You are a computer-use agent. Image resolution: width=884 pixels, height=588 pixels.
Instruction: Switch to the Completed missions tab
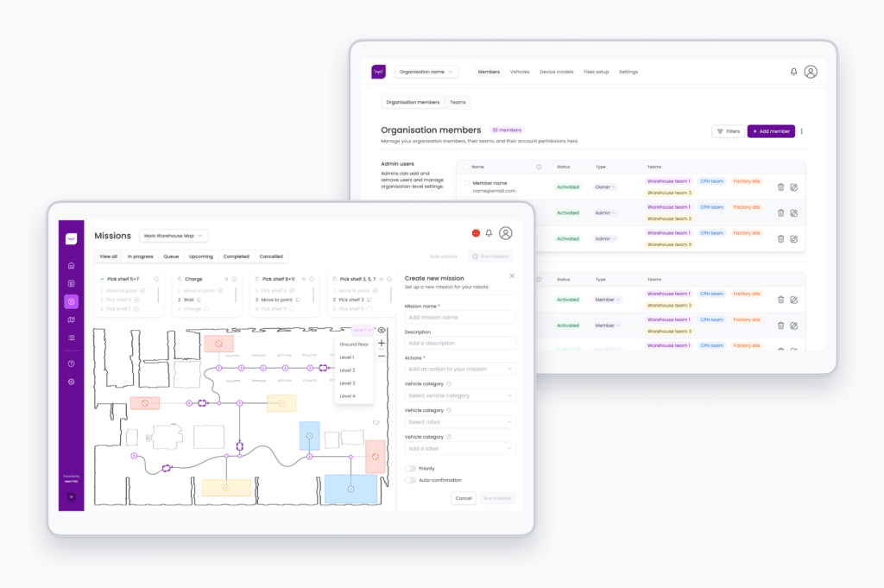pyautogui.click(x=236, y=256)
